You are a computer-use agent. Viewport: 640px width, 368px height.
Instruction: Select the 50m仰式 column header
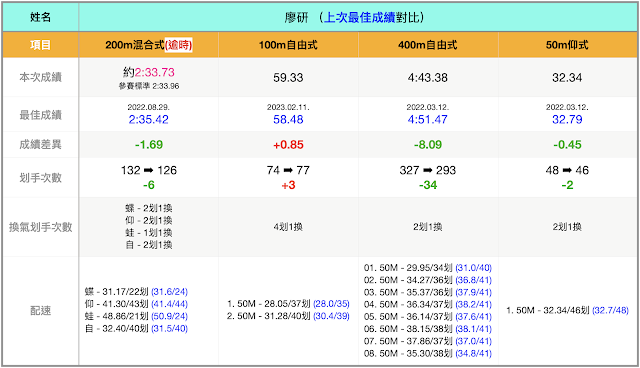tap(567, 45)
